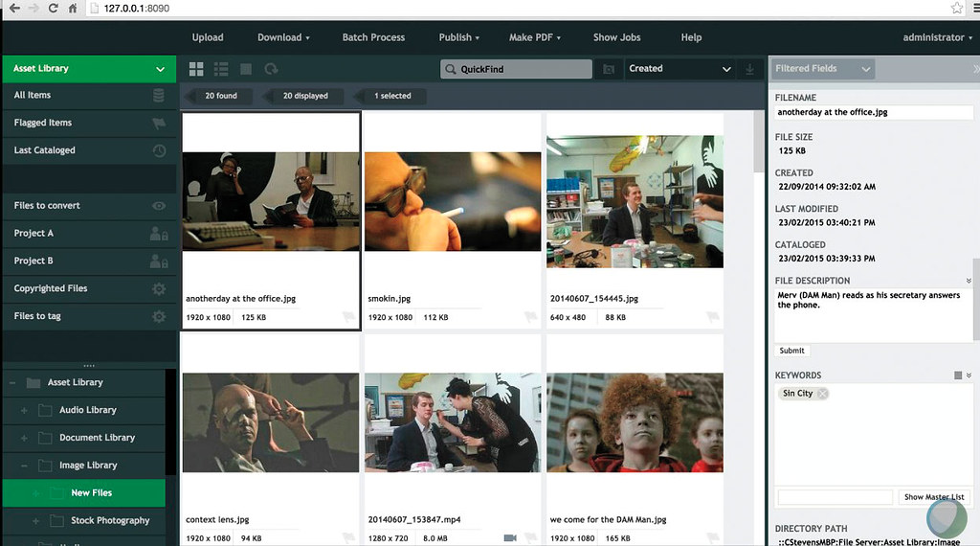Click the Copyrighted Files gear icon
The width and height of the screenshot is (980, 546).
[x=159, y=288]
